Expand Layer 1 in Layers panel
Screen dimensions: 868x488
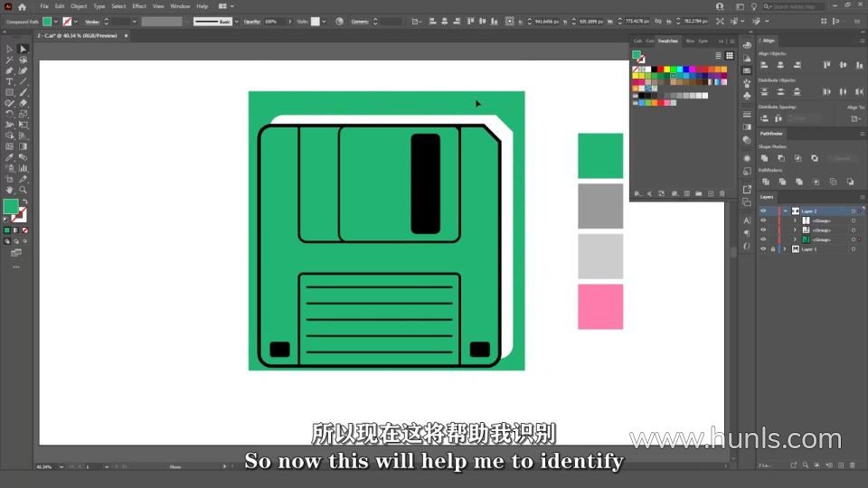click(x=785, y=249)
